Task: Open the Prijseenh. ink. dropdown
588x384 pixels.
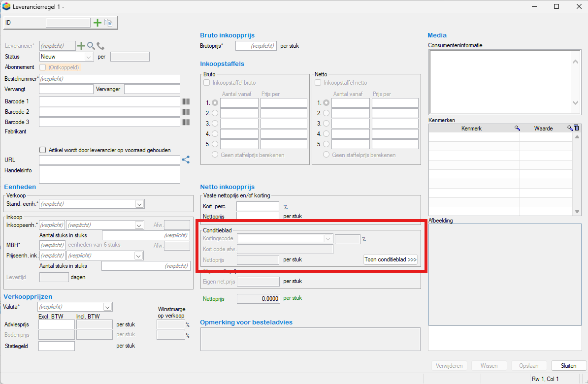Action: (x=138, y=256)
